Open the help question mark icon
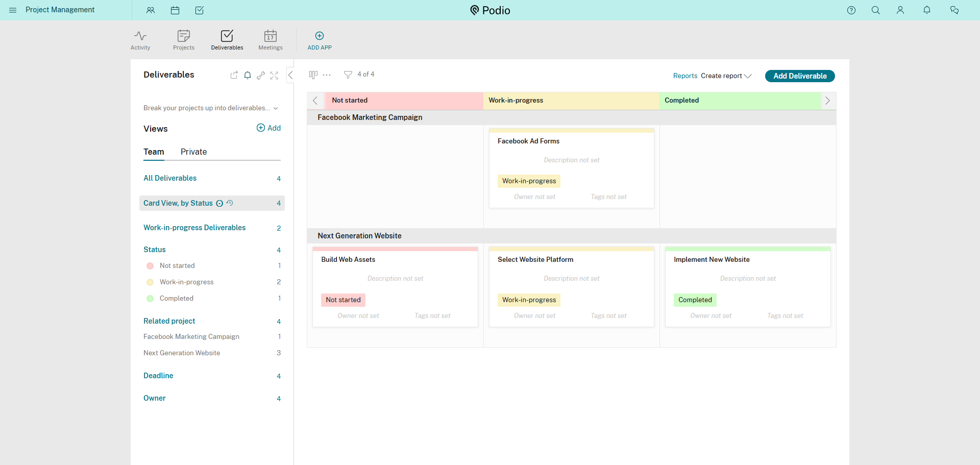The width and height of the screenshot is (980, 465). coord(851,10)
